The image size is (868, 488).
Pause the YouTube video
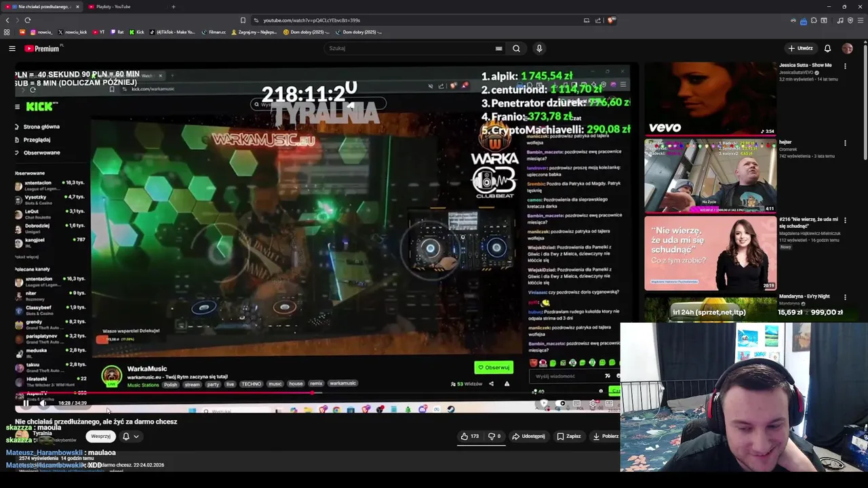(26, 403)
